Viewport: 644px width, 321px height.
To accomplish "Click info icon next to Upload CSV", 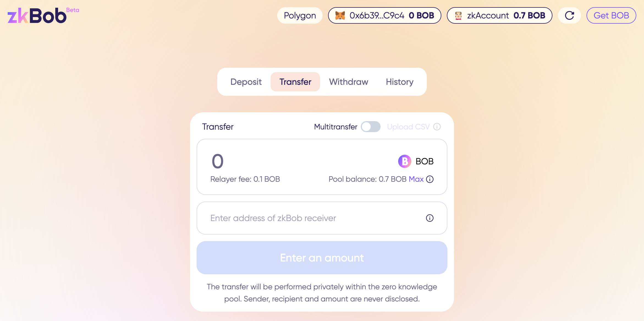I will pyautogui.click(x=437, y=127).
